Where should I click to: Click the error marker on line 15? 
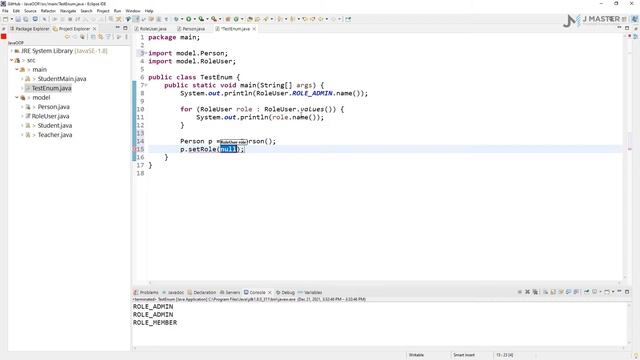pos(135,149)
